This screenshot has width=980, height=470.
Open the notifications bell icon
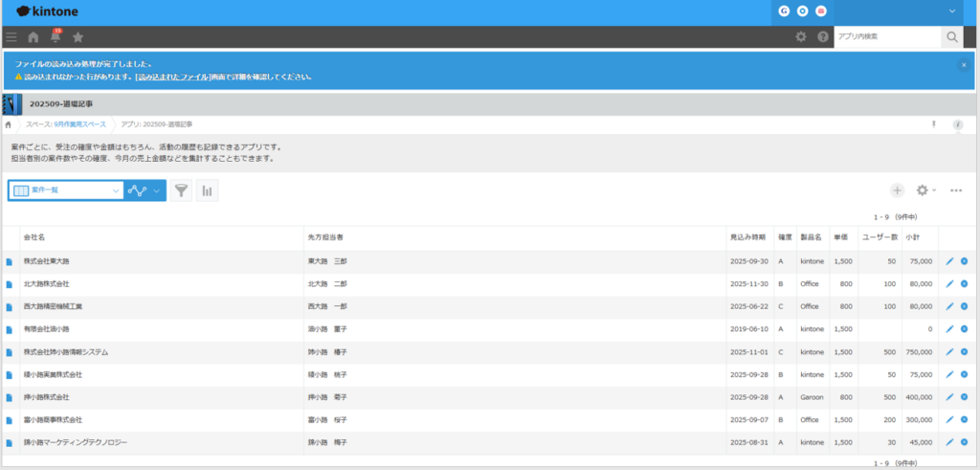[56, 37]
